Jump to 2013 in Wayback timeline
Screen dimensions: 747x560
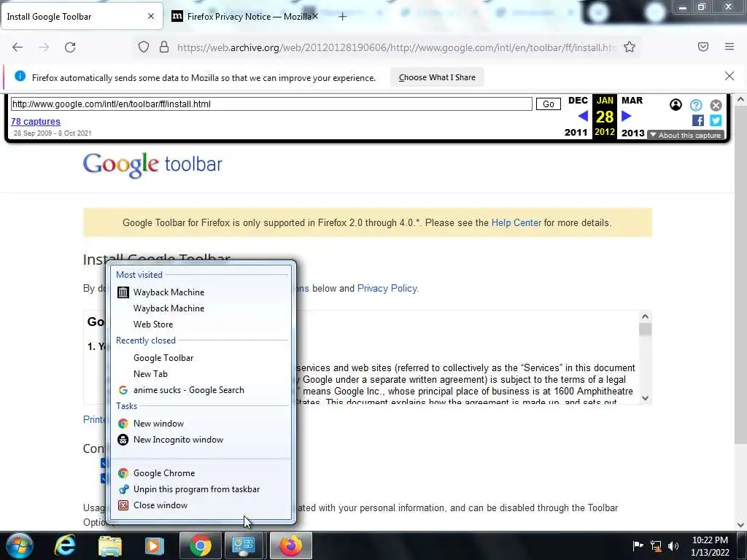632,133
